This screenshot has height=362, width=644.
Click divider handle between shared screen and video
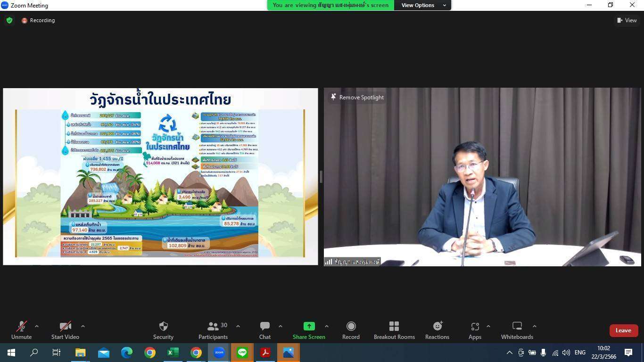[x=321, y=177]
